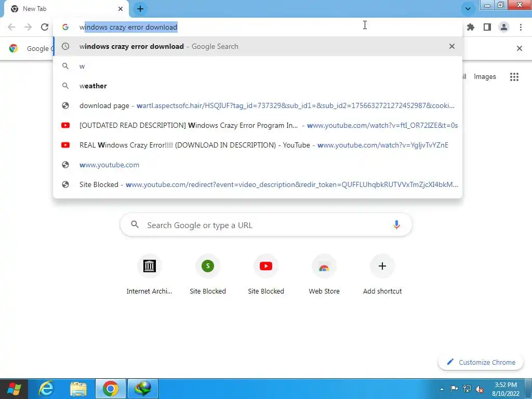Choose the 'windows crazy error download' Google Search suggestion
The image size is (532, 399).
click(258, 46)
